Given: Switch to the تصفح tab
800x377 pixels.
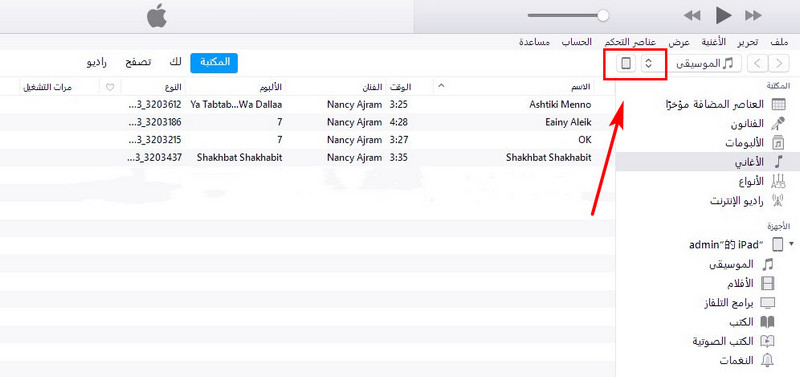Looking at the screenshot, I should 138,63.
